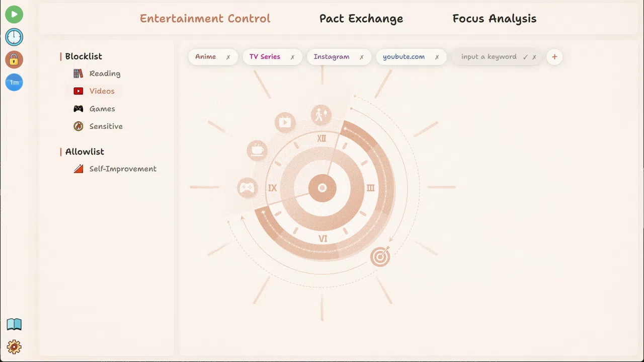Click the video player icon on clock
The image size is (644, 362).
point(285,122)
